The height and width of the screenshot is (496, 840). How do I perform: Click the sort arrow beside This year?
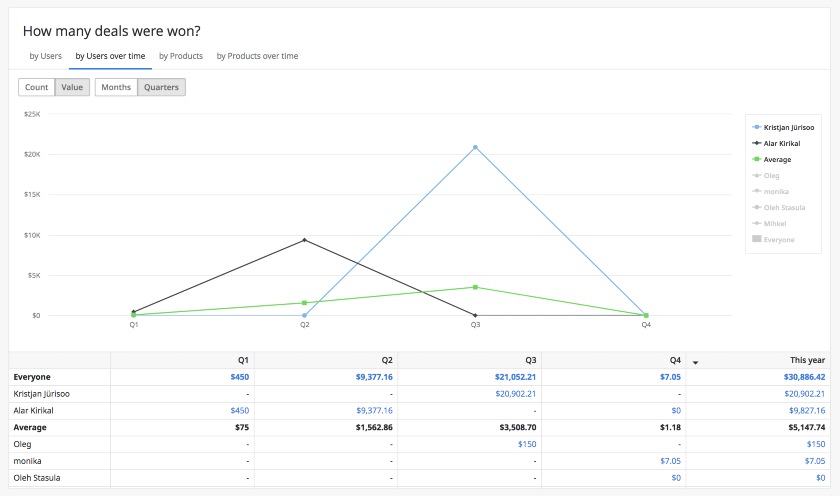coord(696,361)
